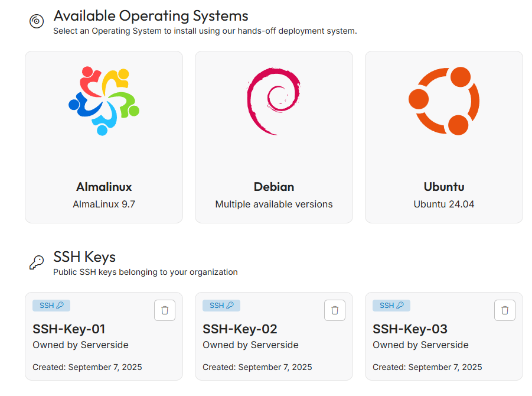Image resolution: width=532 pixels, height=396 pixels.
Task: Click the disc icon beside Available Operating Systems
Action: coord(36,21)
